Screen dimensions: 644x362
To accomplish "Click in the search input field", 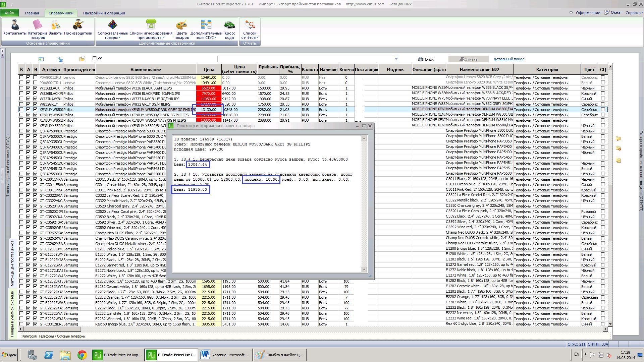I will pyautogui.click(x=306, y=59).
